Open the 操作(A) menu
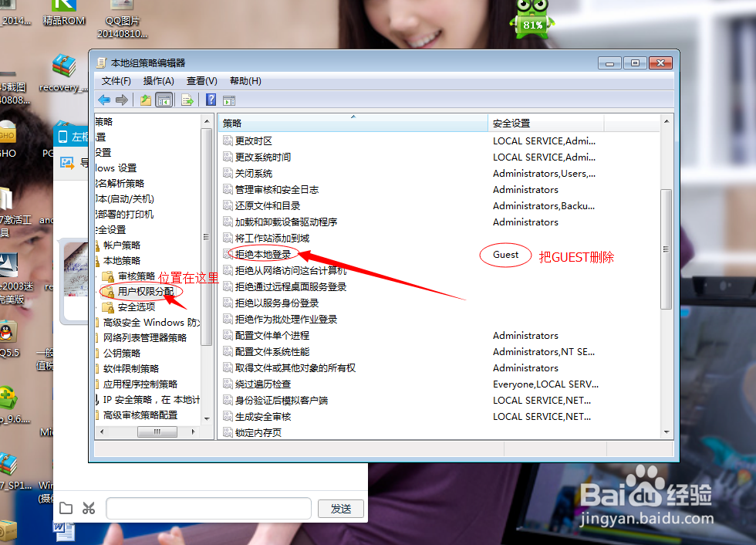 158,81
